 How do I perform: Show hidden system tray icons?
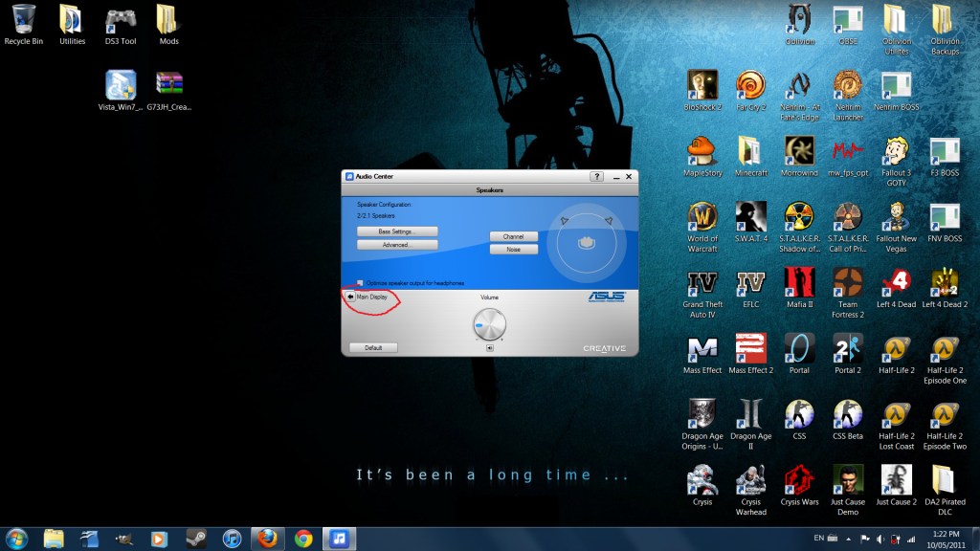848,540
